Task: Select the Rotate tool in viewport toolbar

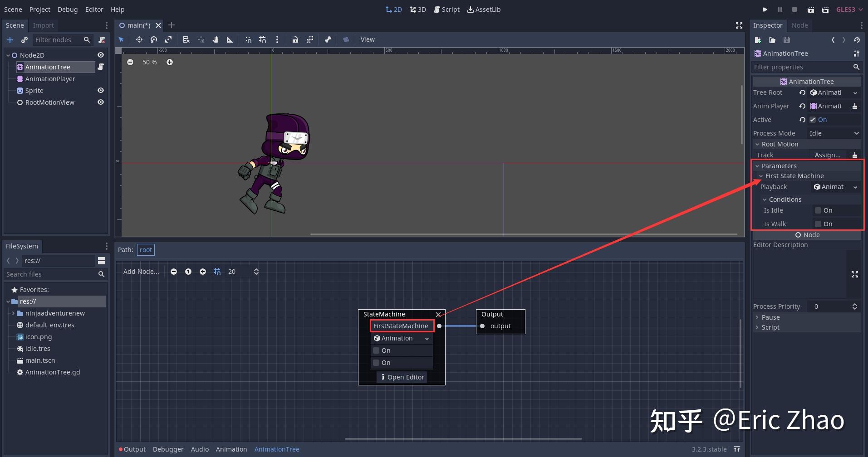Action: pos(154,40)
